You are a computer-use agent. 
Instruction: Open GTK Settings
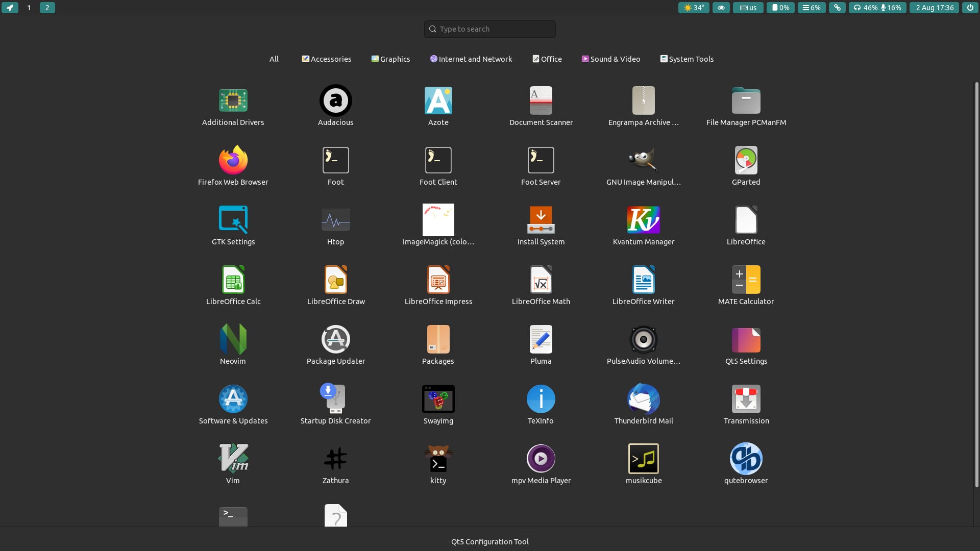(x=233, y=226)
